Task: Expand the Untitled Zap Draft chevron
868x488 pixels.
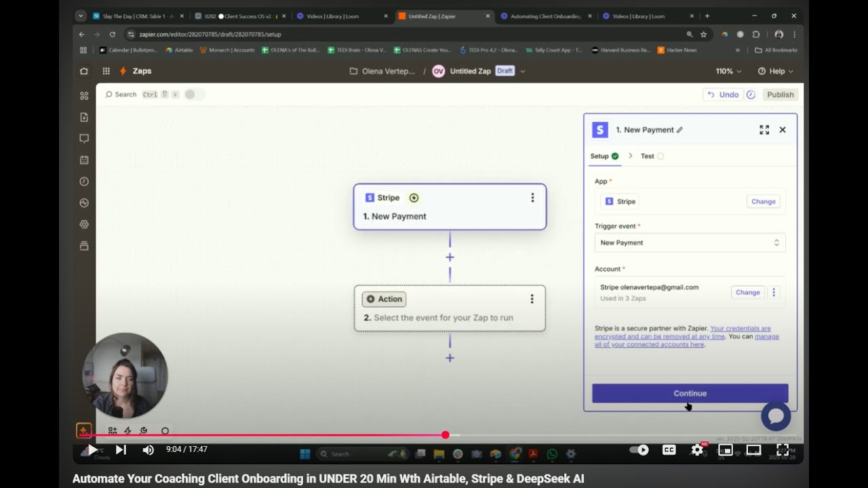Action: (523, 71)
